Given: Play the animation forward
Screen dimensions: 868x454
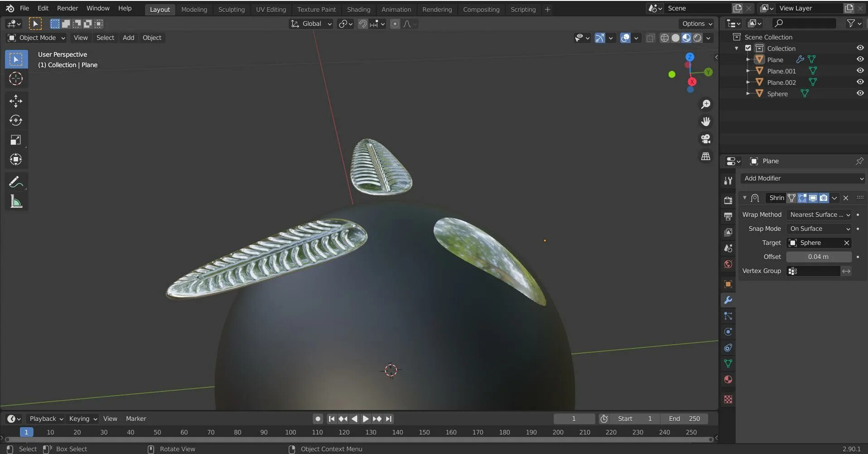Looking at the screenshot, I should coord(365,419).
